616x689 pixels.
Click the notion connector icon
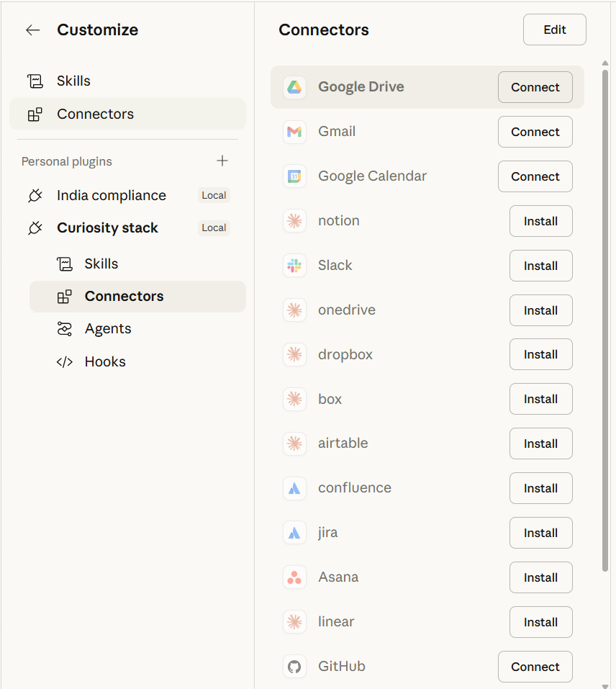click(294, 220)
